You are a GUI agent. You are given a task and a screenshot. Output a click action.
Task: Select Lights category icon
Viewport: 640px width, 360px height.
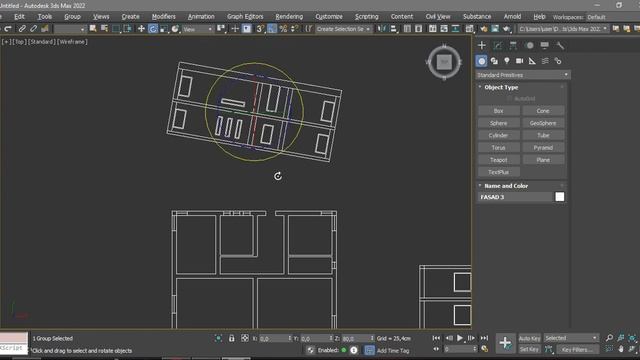tap(507, 61)
